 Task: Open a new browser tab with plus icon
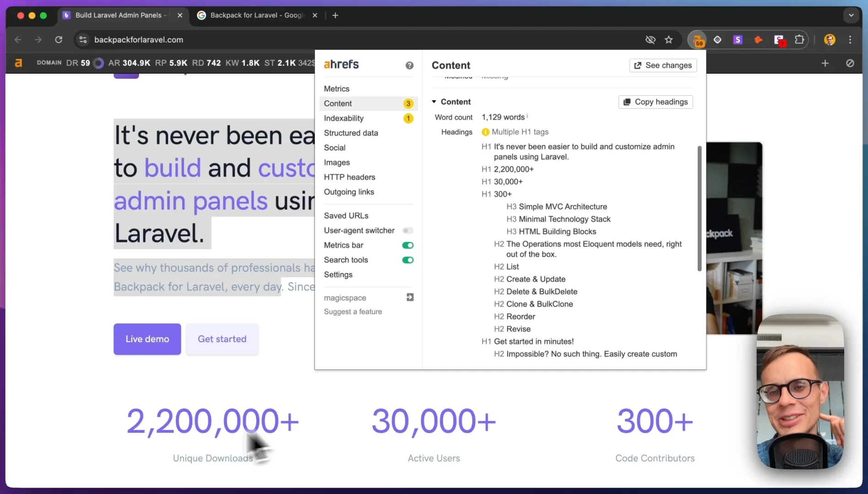[335, 15]
